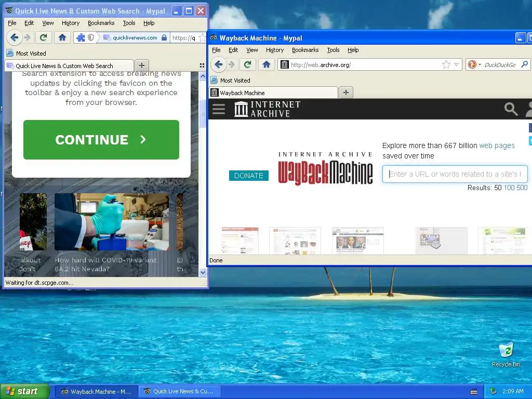Open File menu in Quick Live News window
532x399 pixels.
[12, 23]
